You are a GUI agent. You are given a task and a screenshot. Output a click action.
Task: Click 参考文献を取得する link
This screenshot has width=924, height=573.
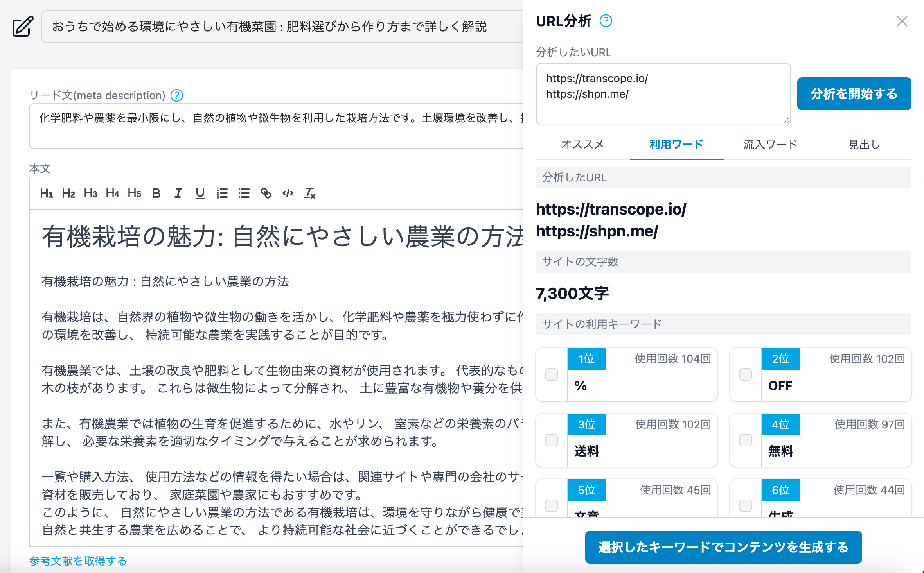tap(78, 561)
